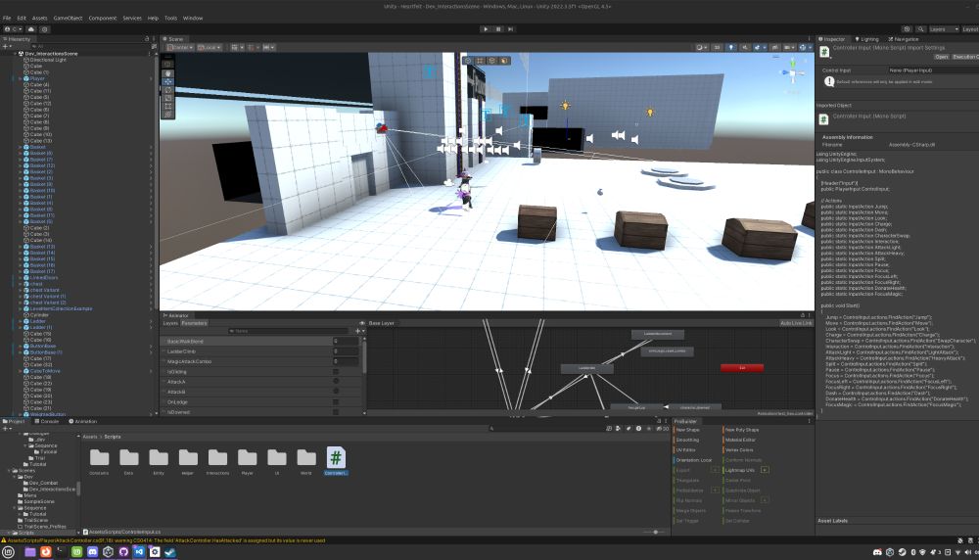979x560 pixels.
Task: Switch to the Console tab
Action: (47, 421)
